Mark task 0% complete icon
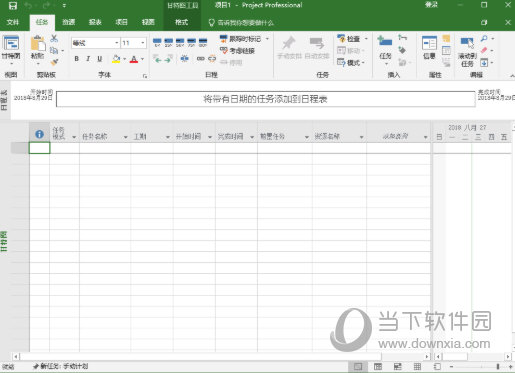The height and width of the screenshot is (373, 515). click(x=157, y=42)
